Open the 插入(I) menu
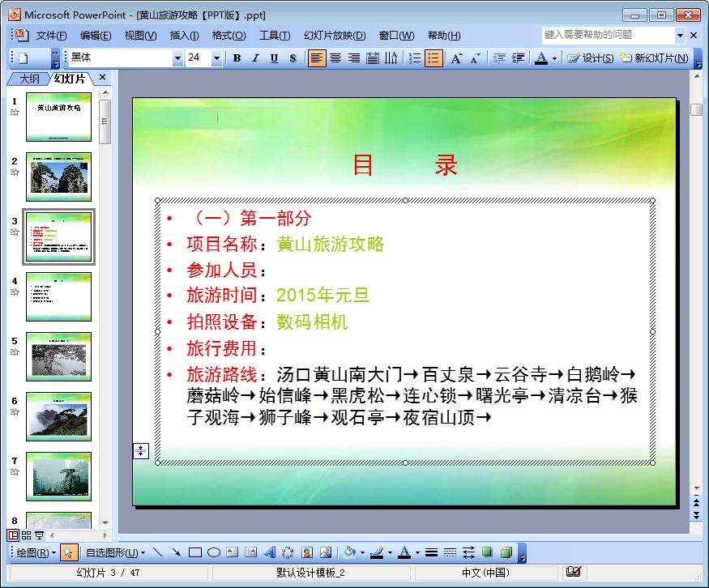 [x=184, y=36]
